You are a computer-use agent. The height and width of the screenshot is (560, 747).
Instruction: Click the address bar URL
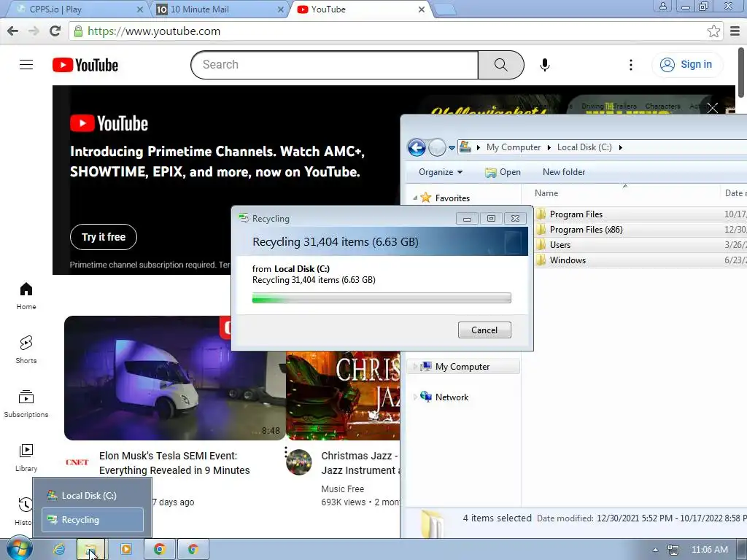click(154, 31)
